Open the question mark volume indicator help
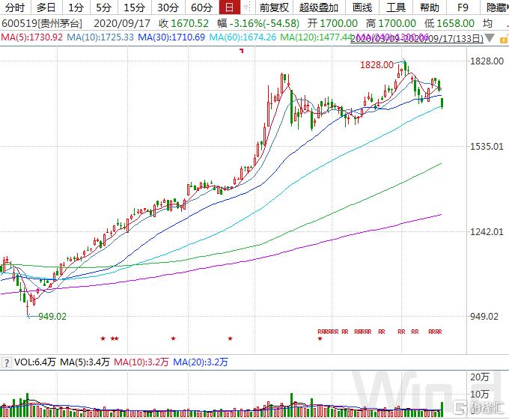The image size is (509, 420). 6,362
